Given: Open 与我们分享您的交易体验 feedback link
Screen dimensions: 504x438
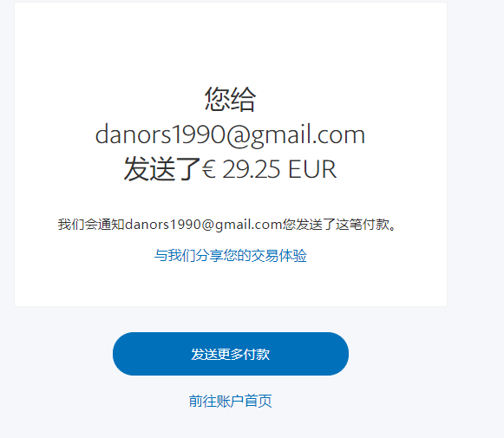Looking at the screenshot, I should [x=231, y=256].
